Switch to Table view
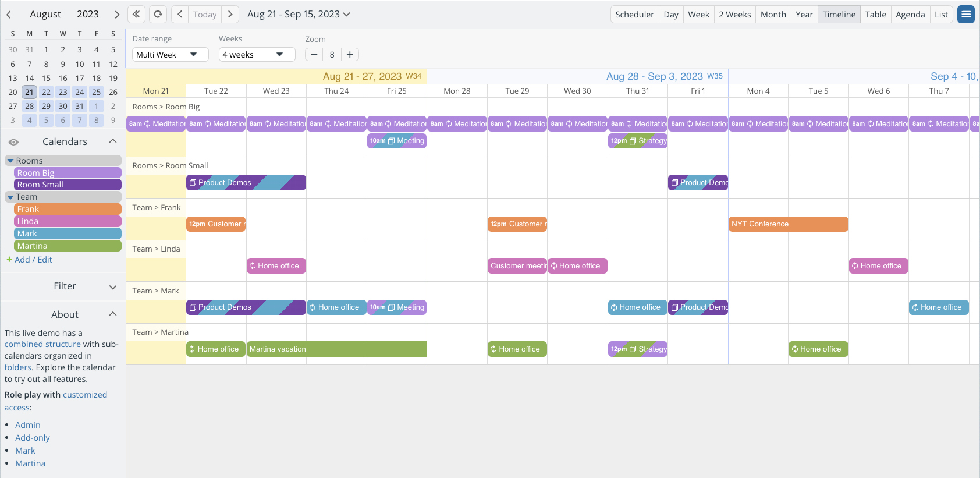The image size is (980, 478). tap(876, 15)
